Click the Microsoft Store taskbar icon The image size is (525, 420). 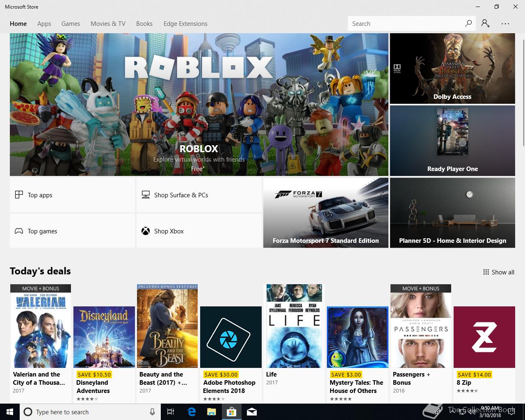pos(231,412)
